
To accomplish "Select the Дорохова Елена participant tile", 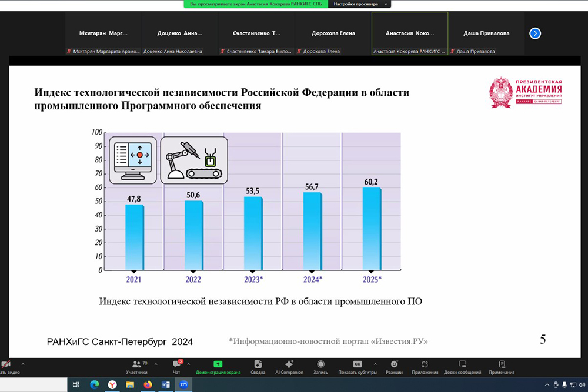I will click(x=333, y=33).
